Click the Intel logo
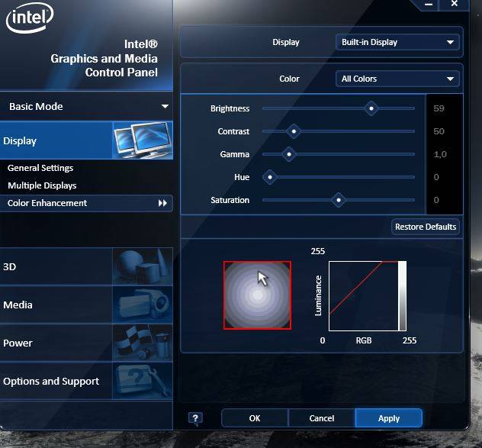Screen dimensions: 482x448 click(30, 18)
